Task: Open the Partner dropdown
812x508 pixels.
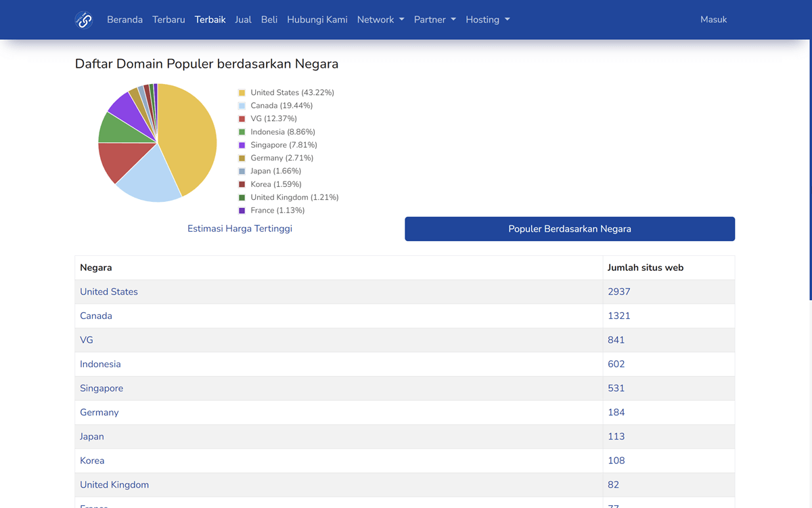Action: (435, 20)
